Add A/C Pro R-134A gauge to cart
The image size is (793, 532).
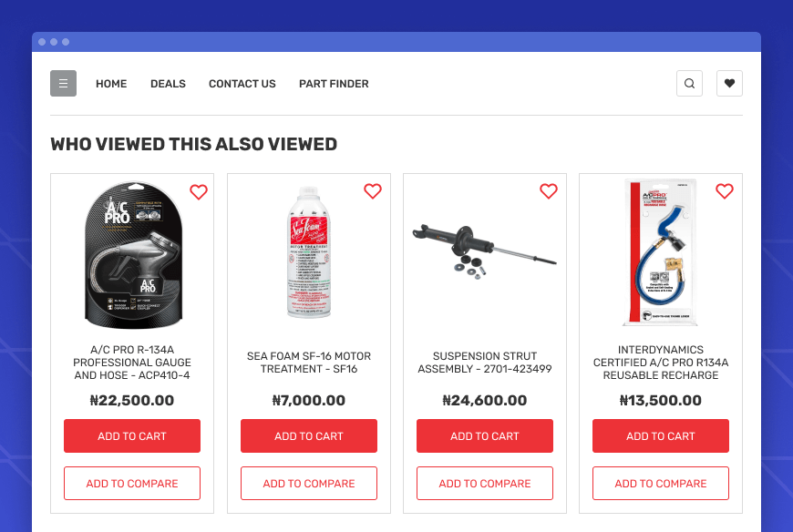132,436
